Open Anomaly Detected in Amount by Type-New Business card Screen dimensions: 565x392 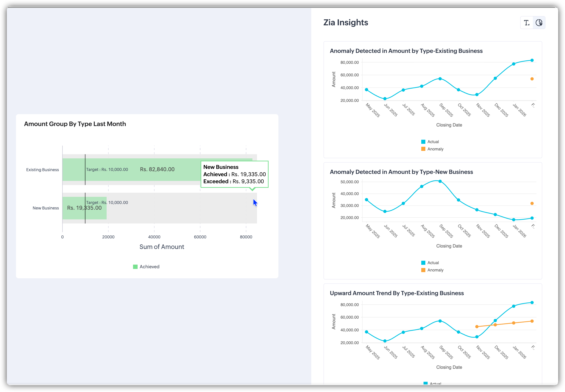pyautogui.click(x=401, y=172)
